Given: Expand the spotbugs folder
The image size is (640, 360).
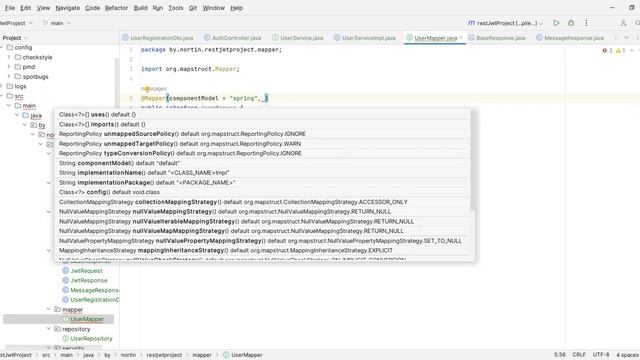Looking at the screenshot, I should (9, 77).
